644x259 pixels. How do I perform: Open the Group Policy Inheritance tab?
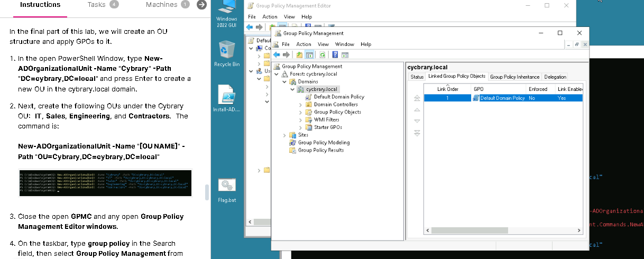pyautogui.click(x=514, y=77)
